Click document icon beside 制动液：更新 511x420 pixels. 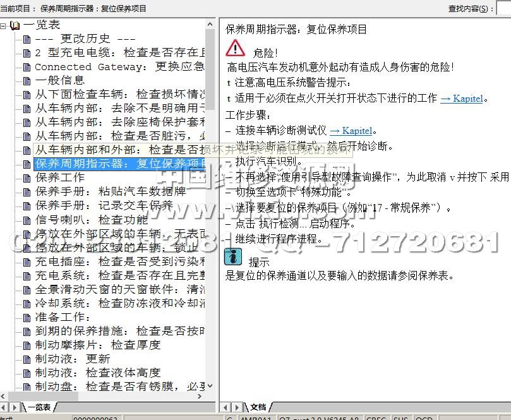(x=27, y=359)
